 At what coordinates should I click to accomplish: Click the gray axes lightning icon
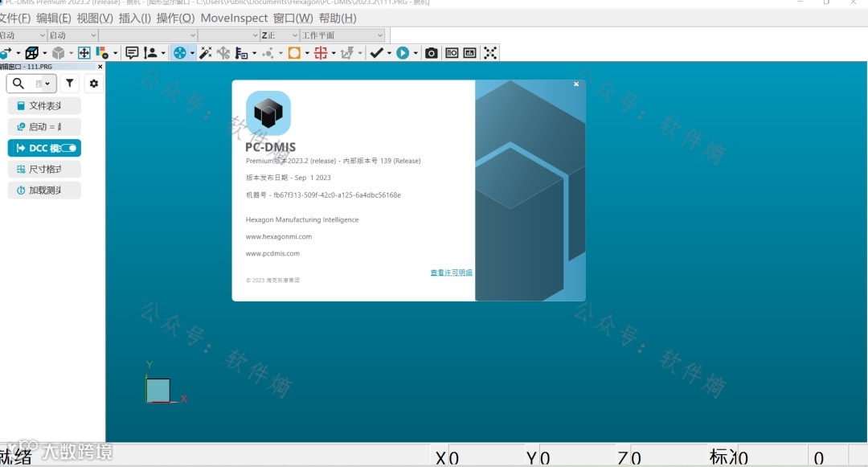(347, 53)
